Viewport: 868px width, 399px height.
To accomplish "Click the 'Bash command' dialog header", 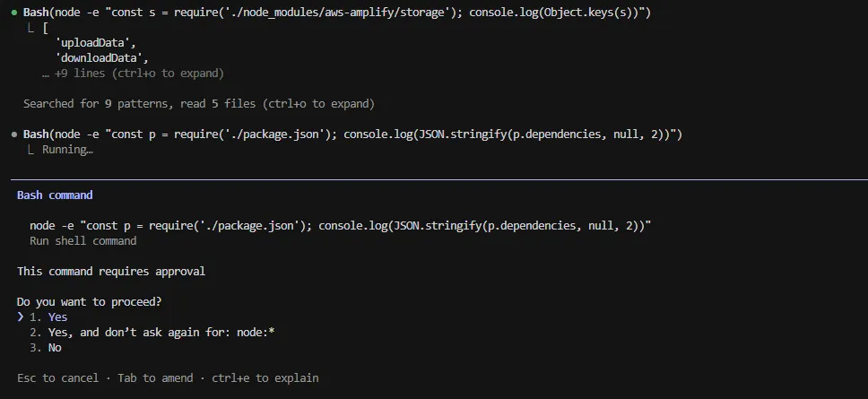I will [55, 195].
